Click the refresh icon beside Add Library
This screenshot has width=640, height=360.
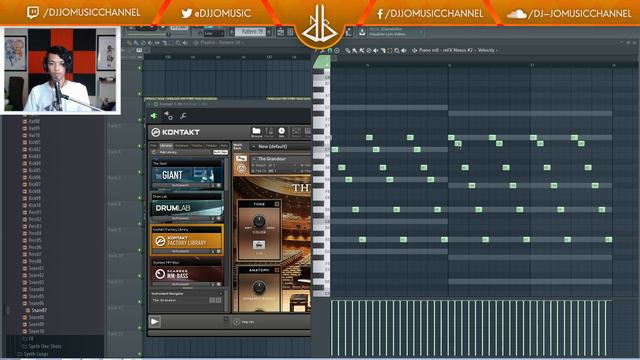point(154,152)
